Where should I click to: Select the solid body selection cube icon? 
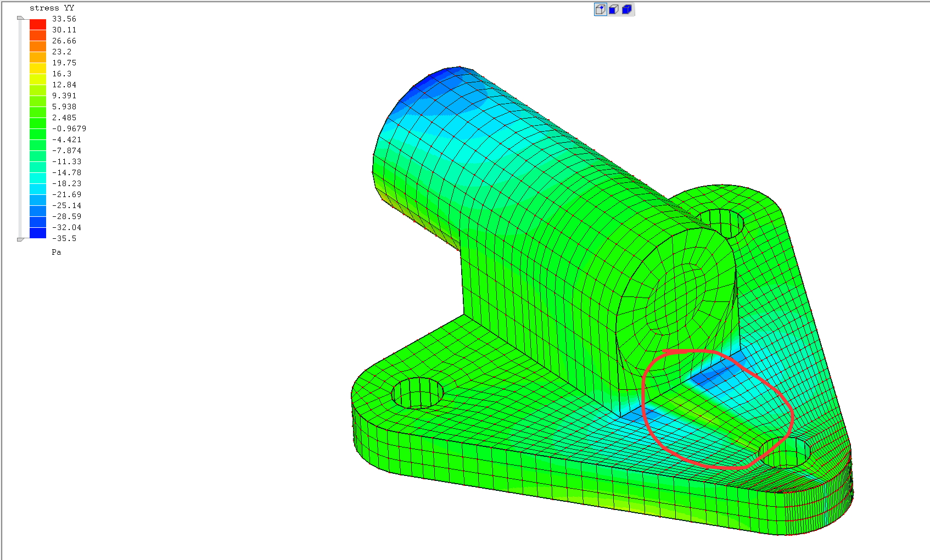coord(626,9)
